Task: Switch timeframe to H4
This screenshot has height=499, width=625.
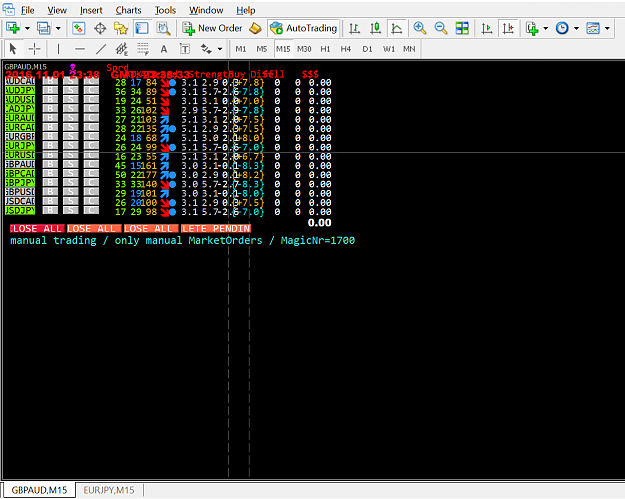Action: pos(346,49)
